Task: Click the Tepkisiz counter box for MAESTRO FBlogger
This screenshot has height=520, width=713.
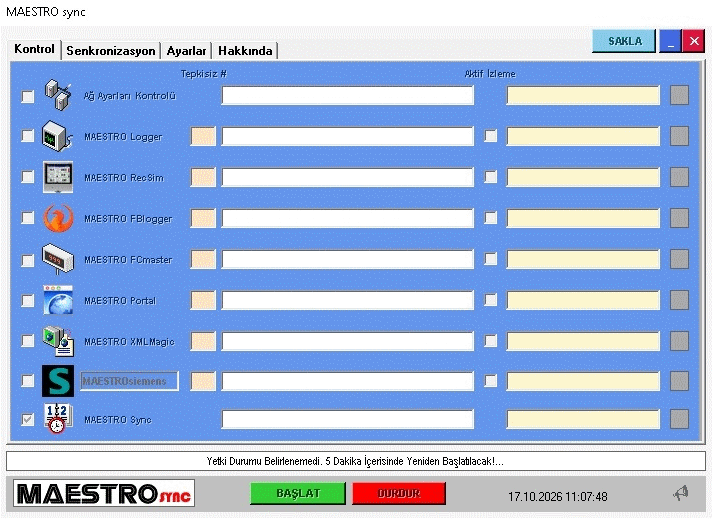Action: tap(203, 218)
